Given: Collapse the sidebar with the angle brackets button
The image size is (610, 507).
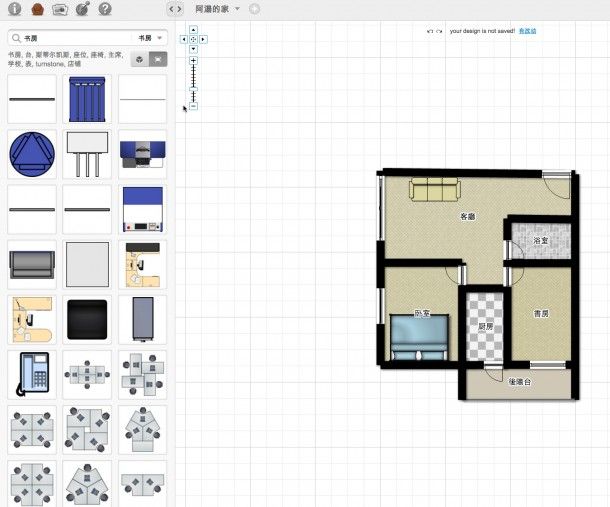Looking at the screenshot, I should (175, 9).
